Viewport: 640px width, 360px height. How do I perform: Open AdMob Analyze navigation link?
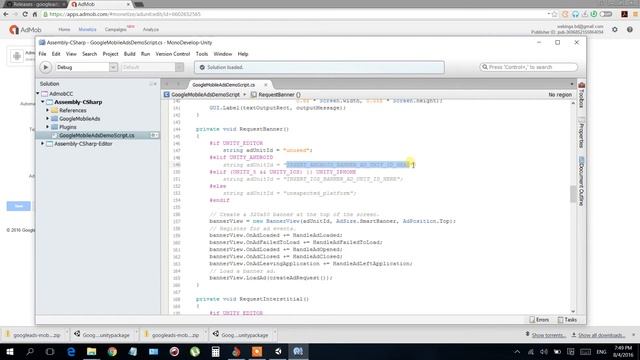[151, 29]
